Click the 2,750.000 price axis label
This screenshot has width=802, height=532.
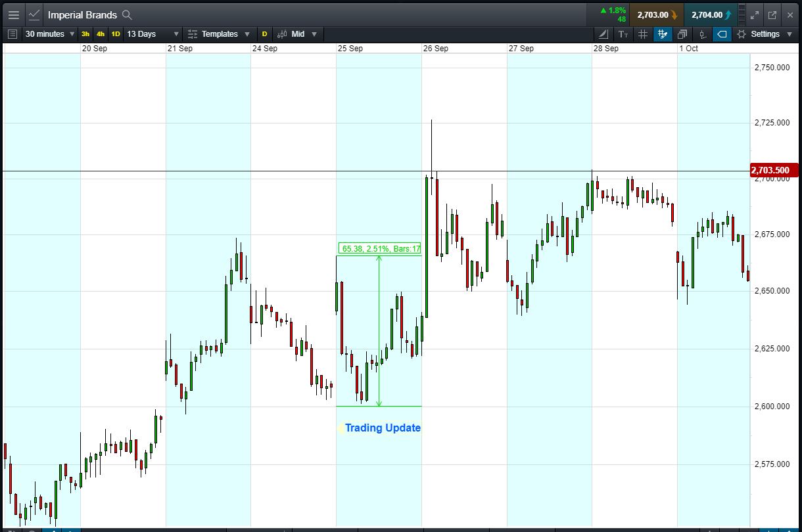772,68
